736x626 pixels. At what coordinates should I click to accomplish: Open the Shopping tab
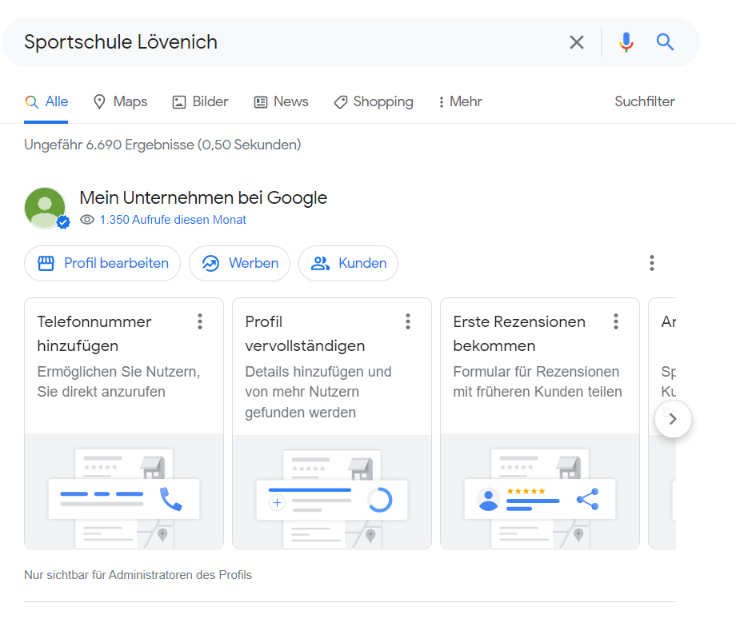(x=374, y=101)
